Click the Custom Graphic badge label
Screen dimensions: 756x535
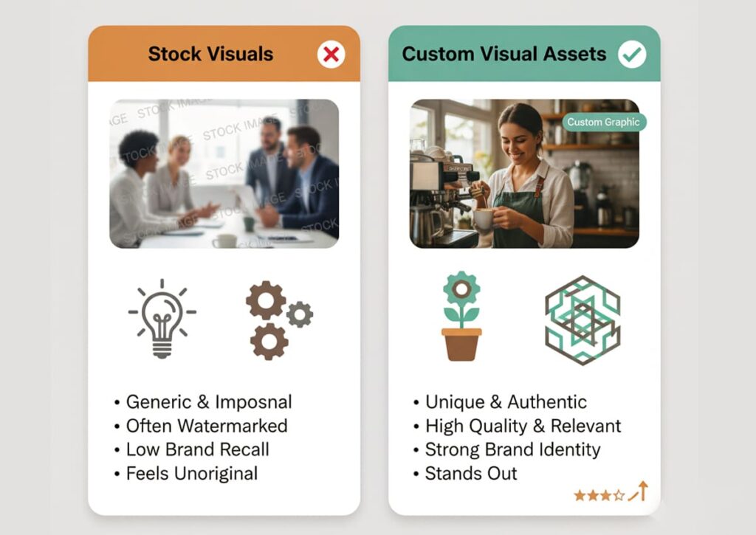(604, 122)
